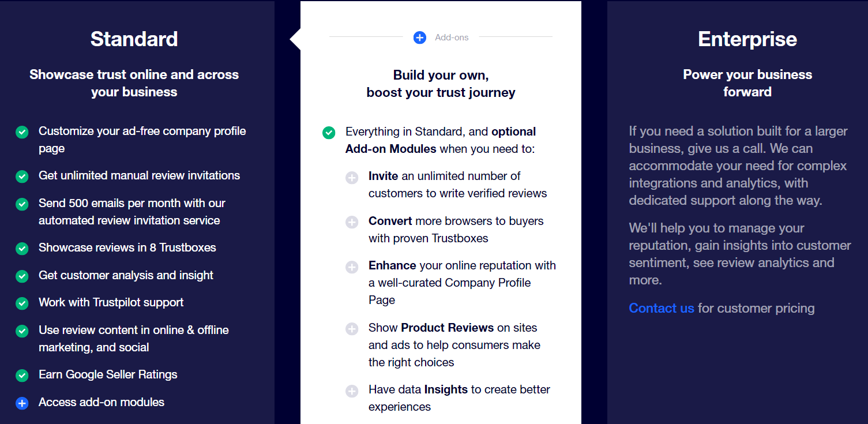
Task: Click grey plus icon beside 'Invite an unlimited number'
Action: [x=352, y=178]
